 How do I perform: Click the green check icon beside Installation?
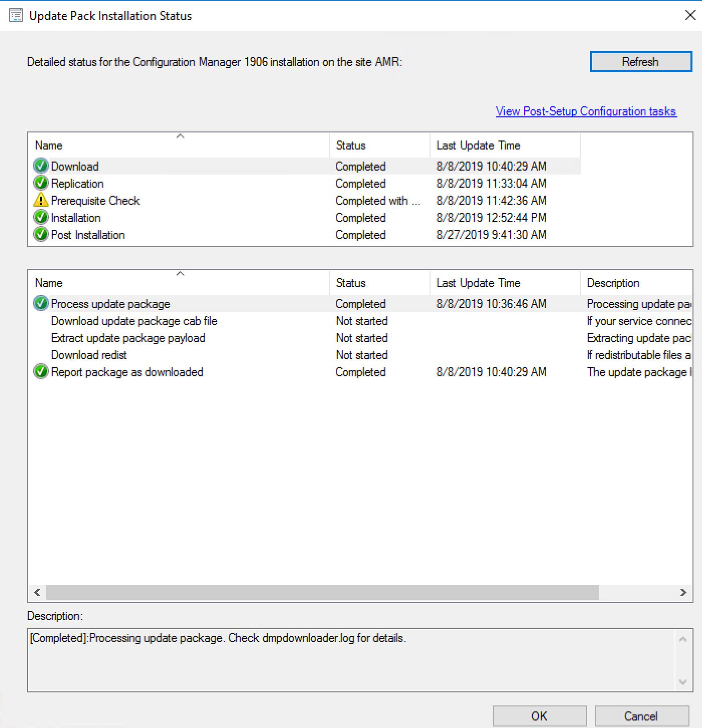[41, 217]
